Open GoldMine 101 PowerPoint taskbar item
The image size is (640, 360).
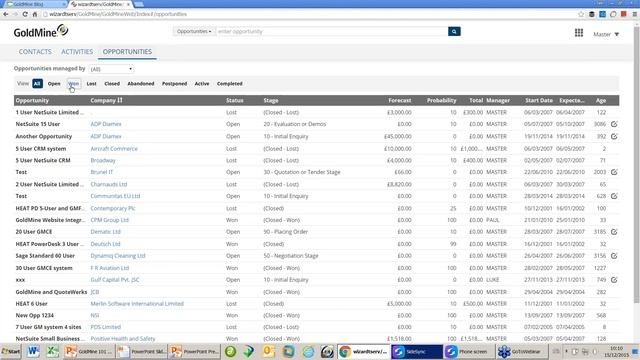89,351
